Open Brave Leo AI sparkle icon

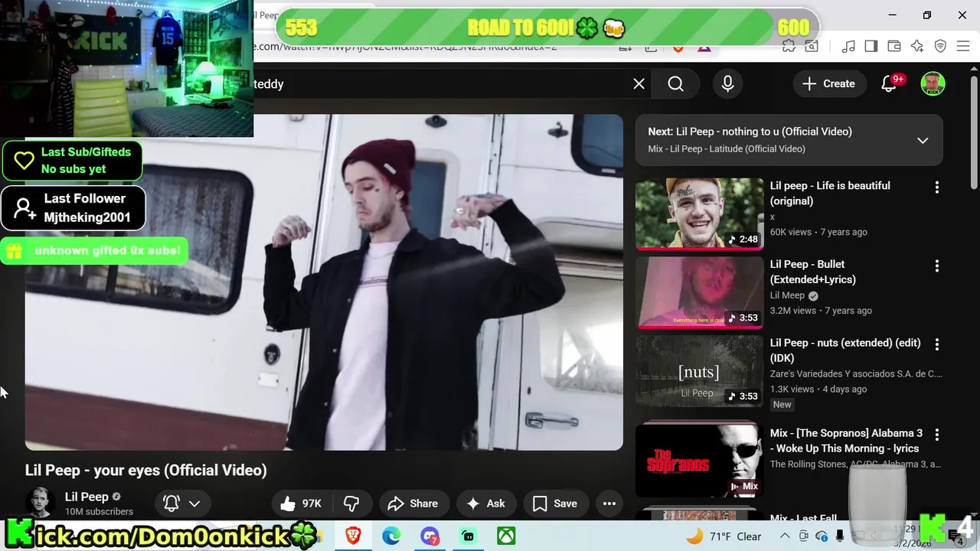(917, 47)
